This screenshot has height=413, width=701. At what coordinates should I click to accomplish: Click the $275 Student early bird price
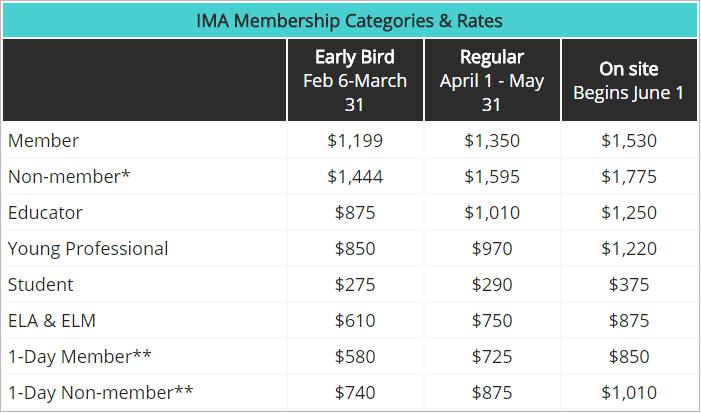click(355, 285)
